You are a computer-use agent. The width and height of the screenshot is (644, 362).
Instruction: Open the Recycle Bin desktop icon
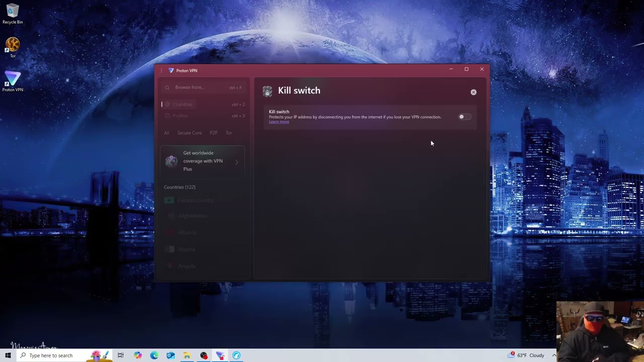coord(13,14)
